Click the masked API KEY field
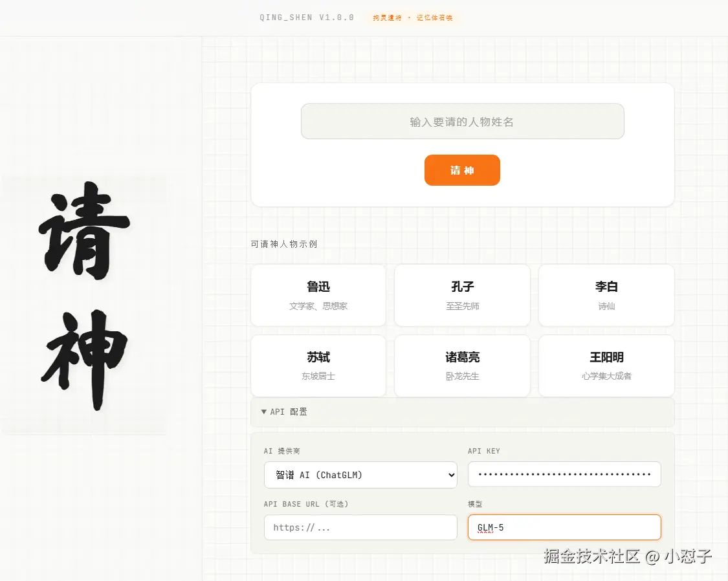The width and height of the screenshot is (728, 581). coord(564,474)
